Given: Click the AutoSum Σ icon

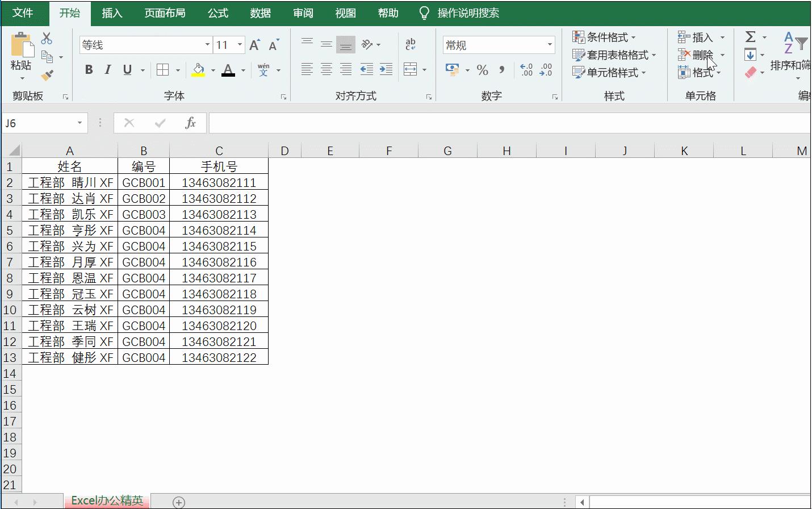Looking at the screenshot, I should (751, 37).
